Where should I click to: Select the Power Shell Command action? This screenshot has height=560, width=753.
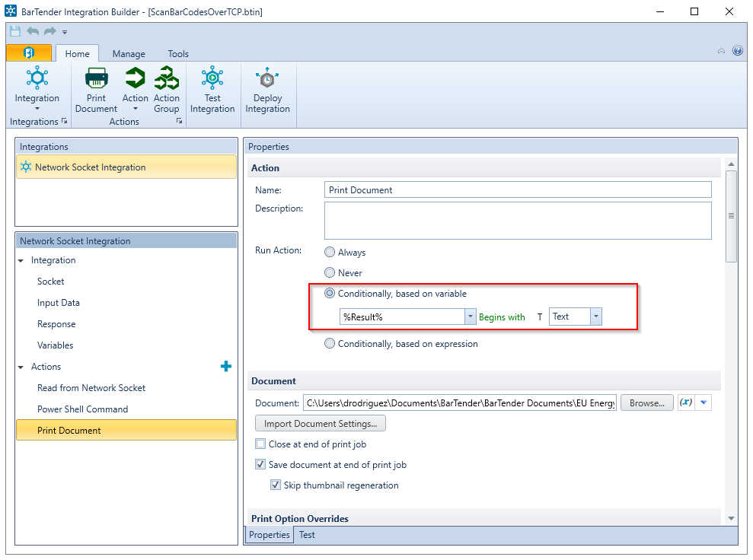[x=82, y=409]
